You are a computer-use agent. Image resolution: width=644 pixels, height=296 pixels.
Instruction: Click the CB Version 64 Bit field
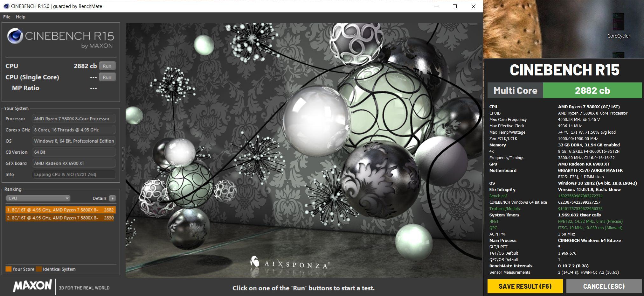[74, 152]
